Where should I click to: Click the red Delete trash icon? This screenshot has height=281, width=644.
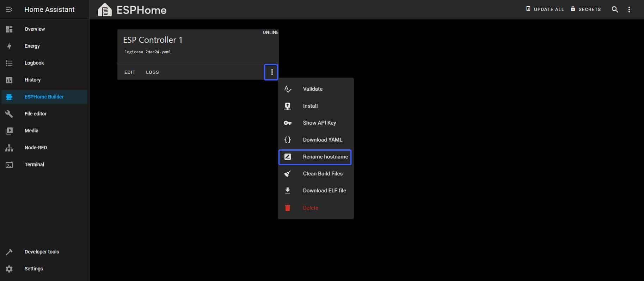coord(288,208)
